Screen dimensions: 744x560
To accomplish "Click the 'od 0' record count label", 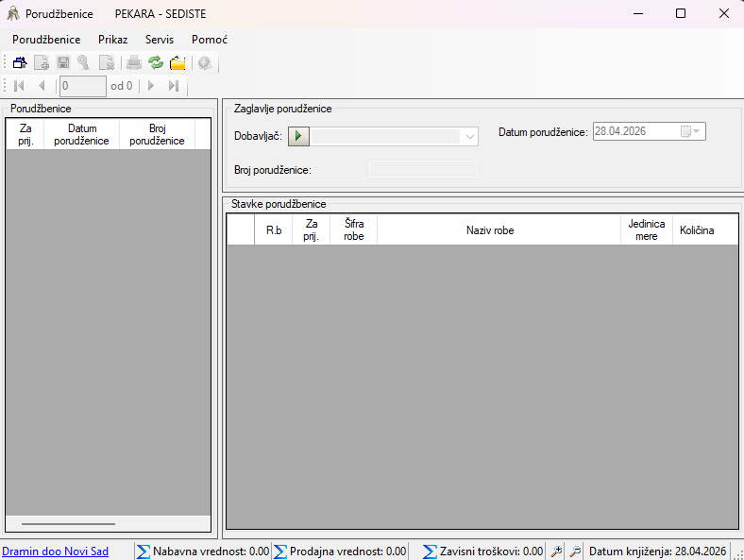I will coord(122,86).
